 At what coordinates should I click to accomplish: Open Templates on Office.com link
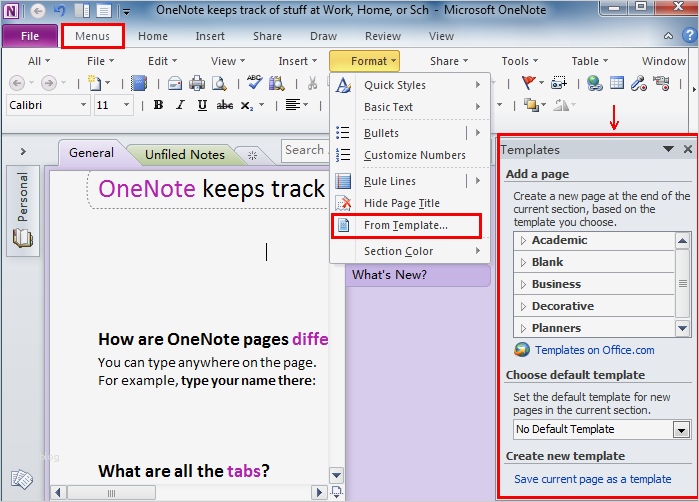(595, 350)
